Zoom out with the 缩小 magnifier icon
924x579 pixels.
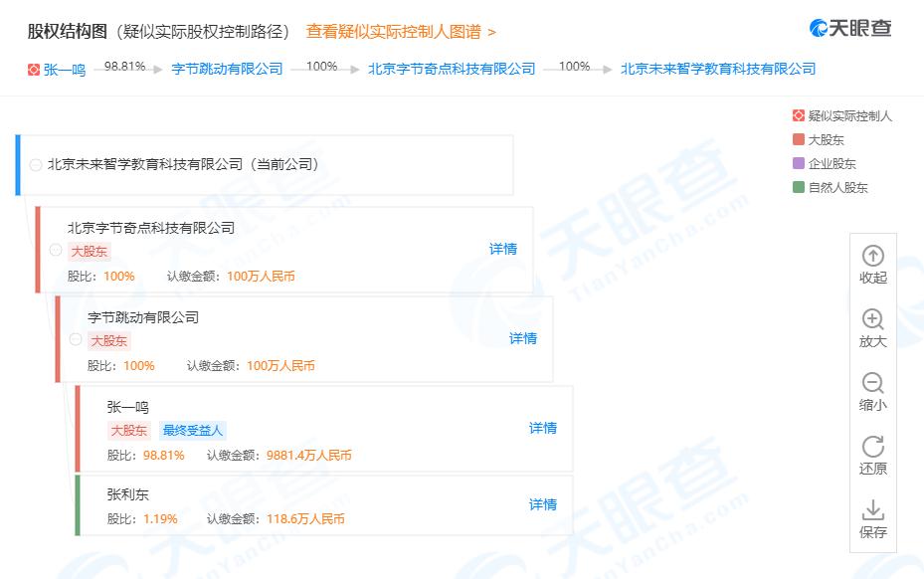coord(872,383)
